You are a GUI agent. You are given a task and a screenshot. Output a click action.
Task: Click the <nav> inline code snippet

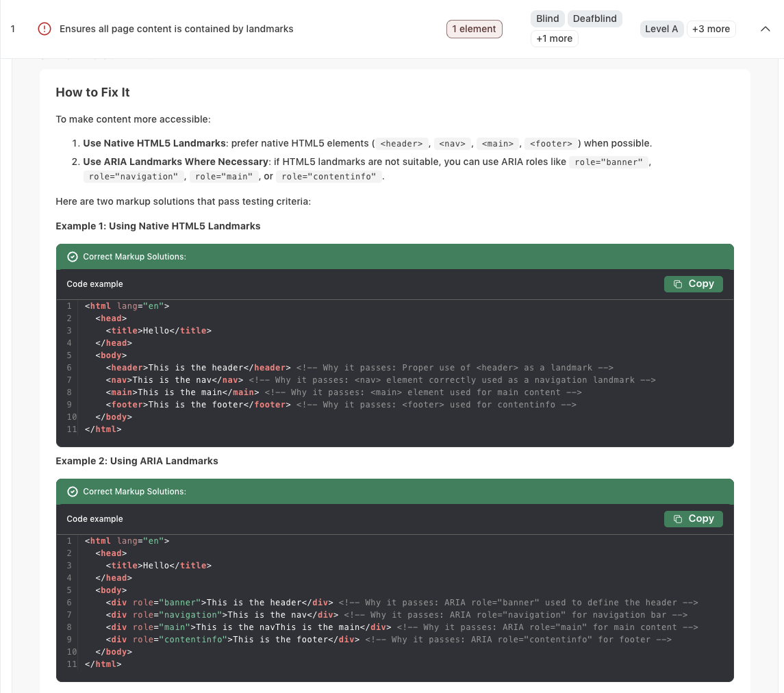[x=452, y=144]
